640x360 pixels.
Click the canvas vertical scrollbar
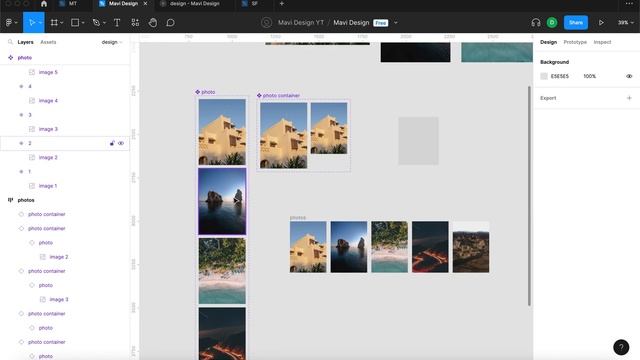click(529, 195)
